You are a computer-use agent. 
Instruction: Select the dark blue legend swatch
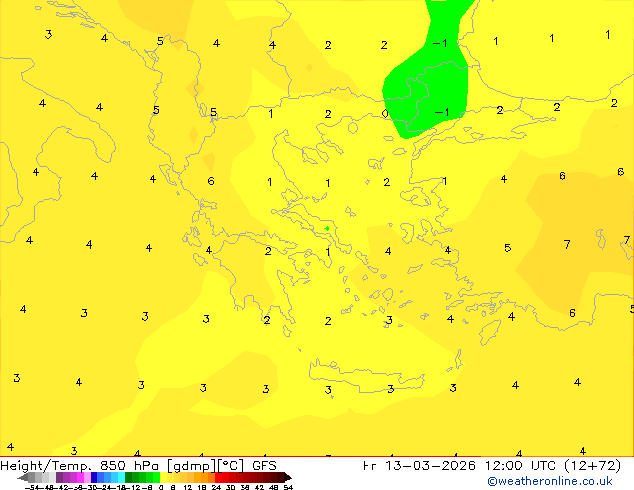[94, 477]
